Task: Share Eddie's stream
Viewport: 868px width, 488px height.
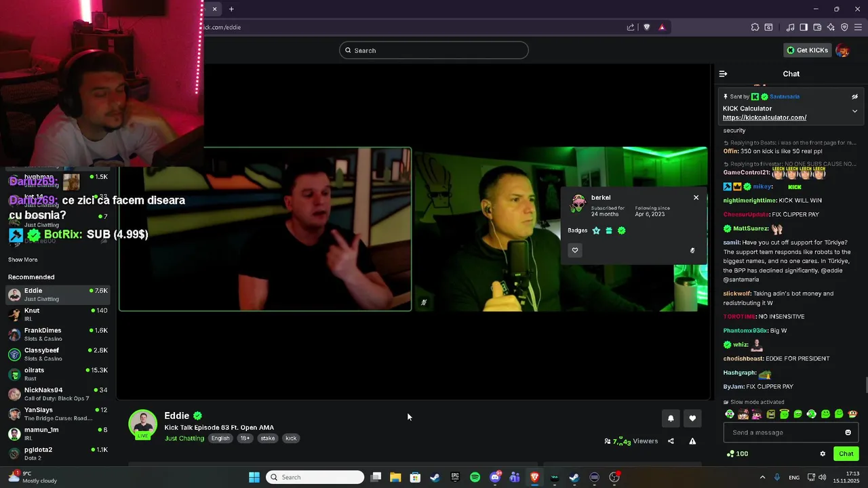Action: 671,441
